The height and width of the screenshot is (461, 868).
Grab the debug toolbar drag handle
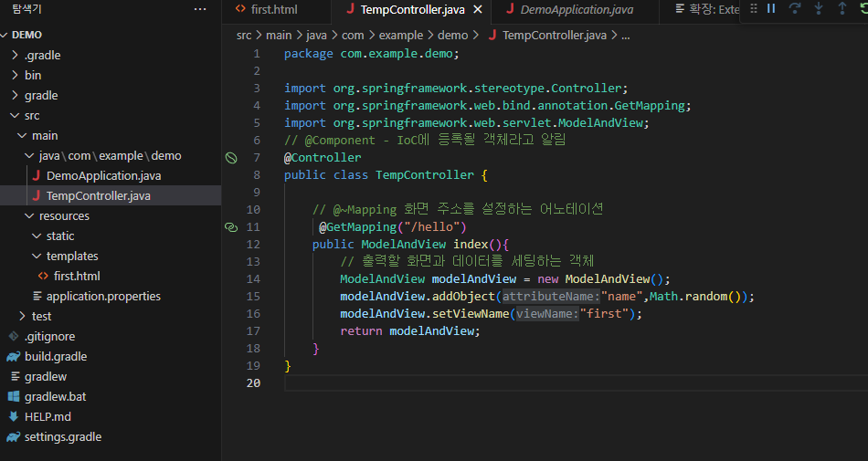click(754, 8)
